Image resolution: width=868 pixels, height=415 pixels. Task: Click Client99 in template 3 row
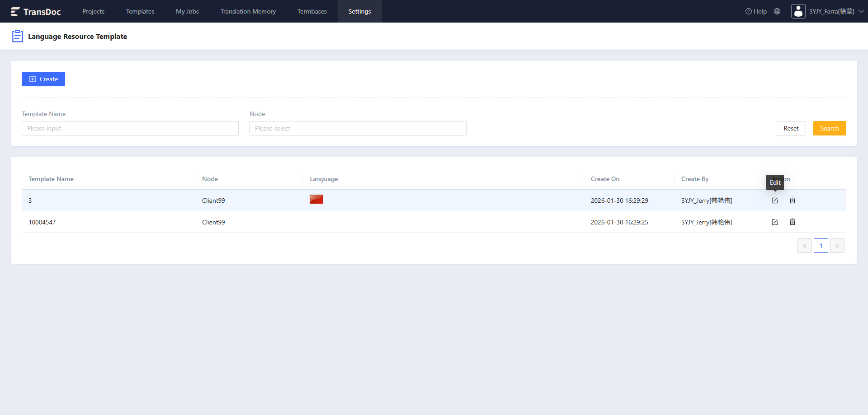click(213, 201)
